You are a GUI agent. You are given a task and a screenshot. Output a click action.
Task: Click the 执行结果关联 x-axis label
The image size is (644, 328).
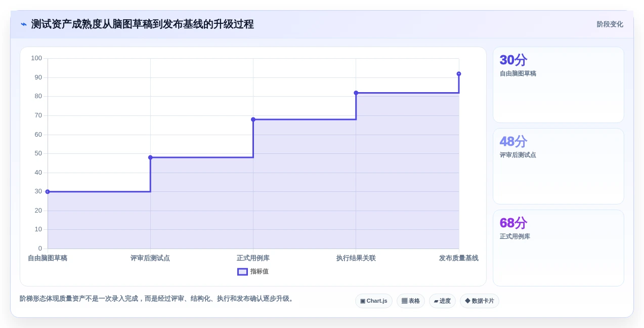click(356, 258)
